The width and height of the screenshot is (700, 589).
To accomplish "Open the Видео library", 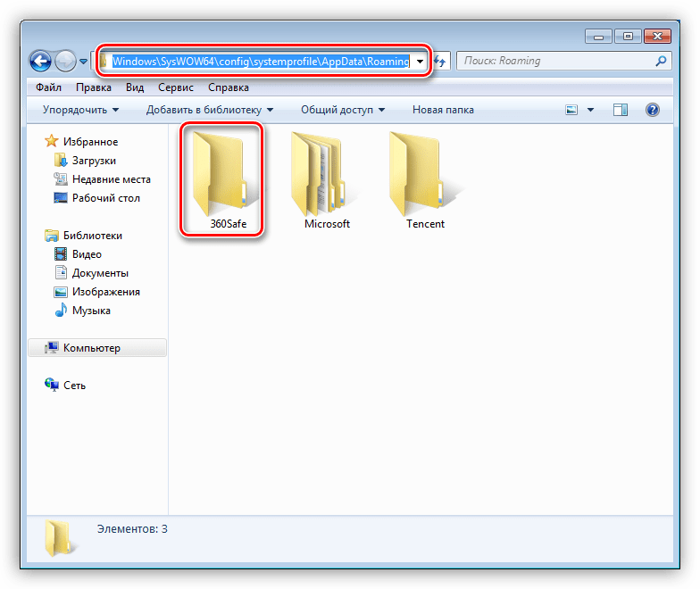I will 87,254.
